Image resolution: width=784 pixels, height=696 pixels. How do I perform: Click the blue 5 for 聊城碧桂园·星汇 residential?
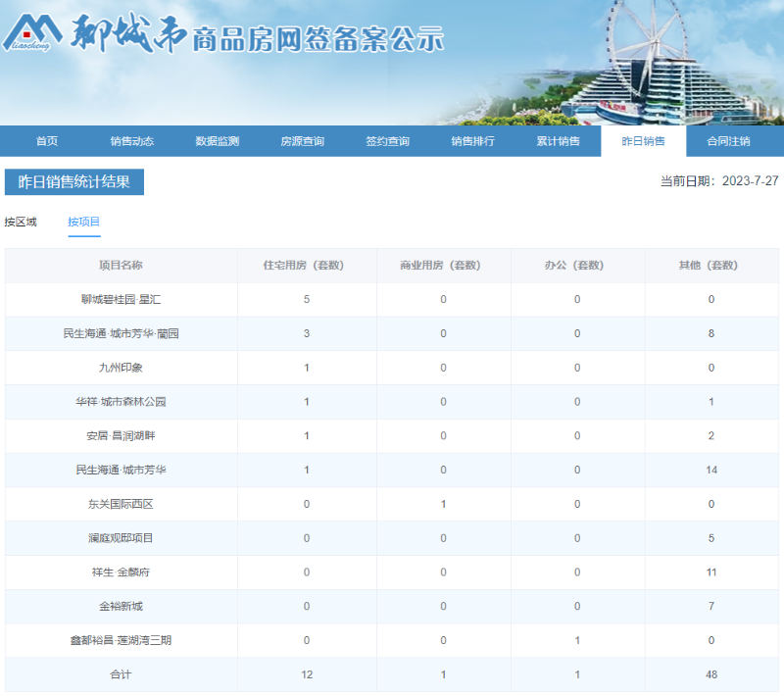tap(307, 299)
